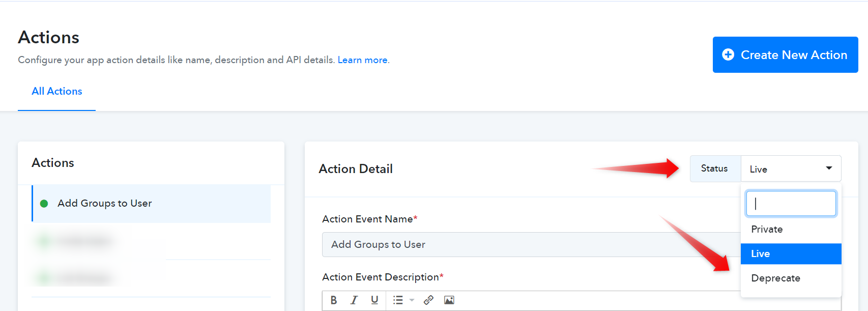Focus the status dropdown search field
The height and width of the screenshot is (311, 868).
pyautogui.click(x=791, y=204)
